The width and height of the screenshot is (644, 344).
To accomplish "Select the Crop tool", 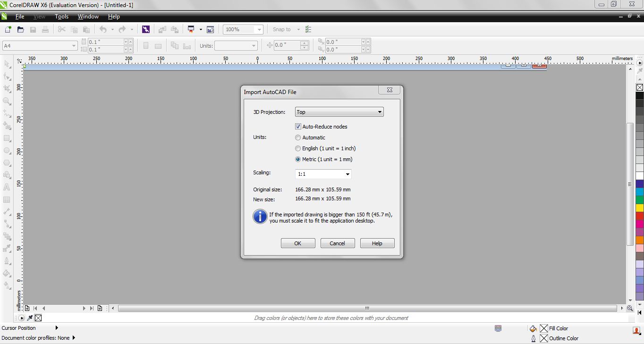I will coord(7,88).
